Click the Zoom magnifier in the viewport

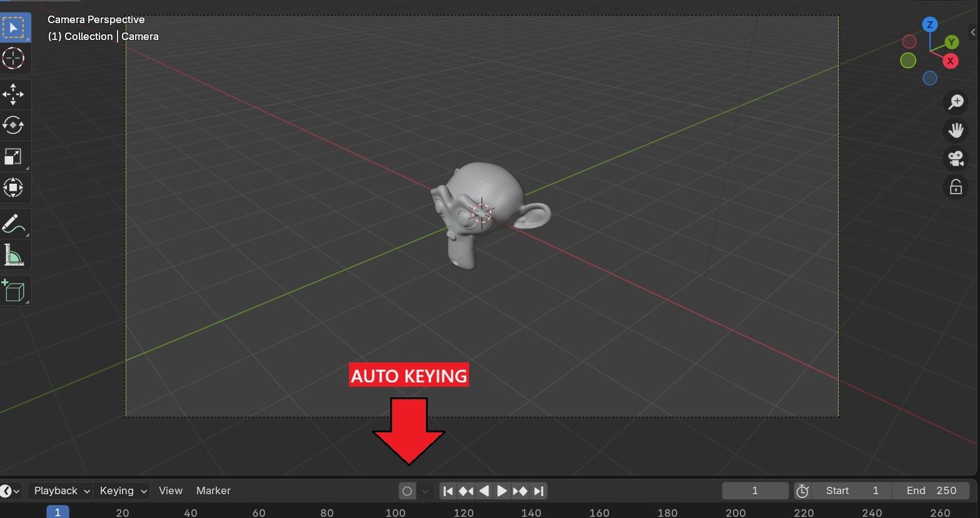tap(956, 102)
